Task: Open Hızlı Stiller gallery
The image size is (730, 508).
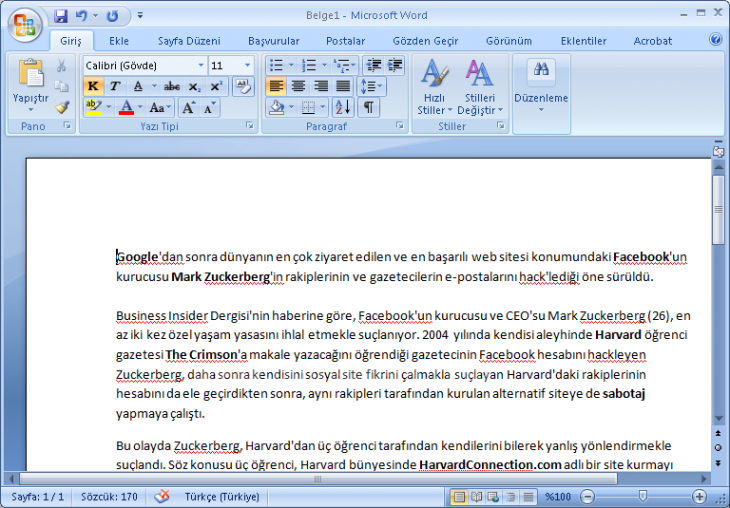Action: pyautogui.click(x=434, y=88)
